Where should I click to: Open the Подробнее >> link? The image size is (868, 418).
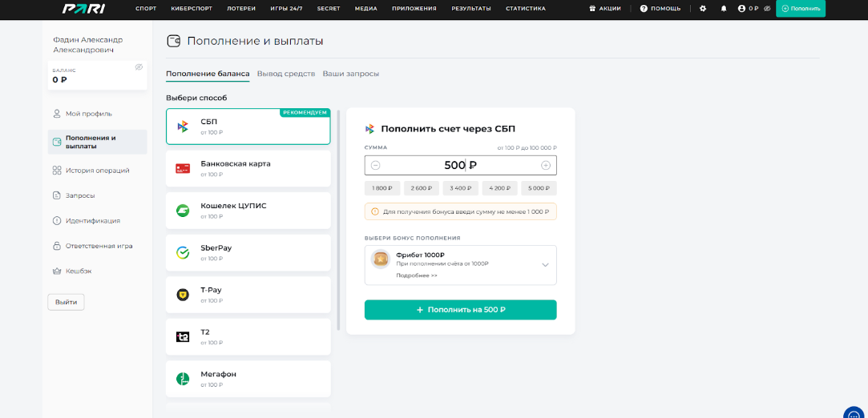click(x=416, y=275)
